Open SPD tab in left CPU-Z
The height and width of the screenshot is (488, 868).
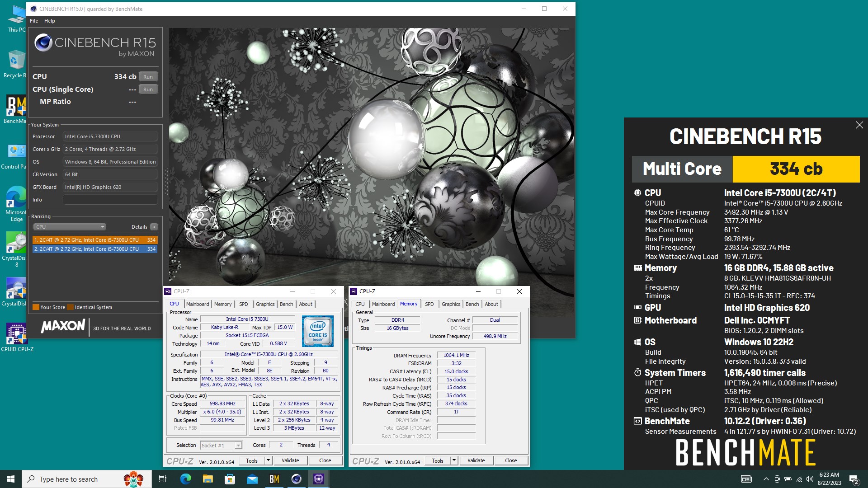click(x=244, y=304)
